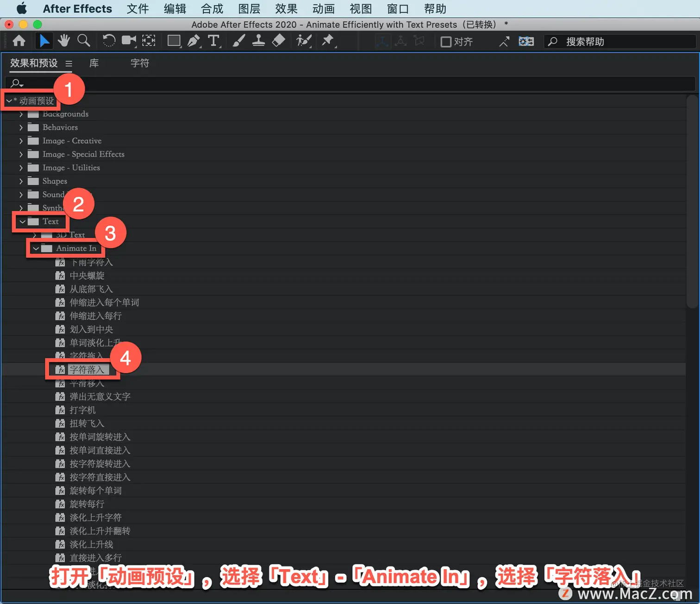Click the search magnifier in effects panel
Viewport: 700px width, 604px height.
pos(17,83)
